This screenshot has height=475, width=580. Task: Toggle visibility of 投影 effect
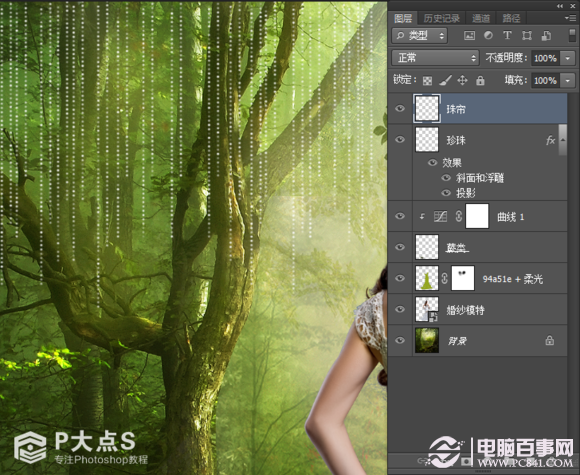point(446,193)
